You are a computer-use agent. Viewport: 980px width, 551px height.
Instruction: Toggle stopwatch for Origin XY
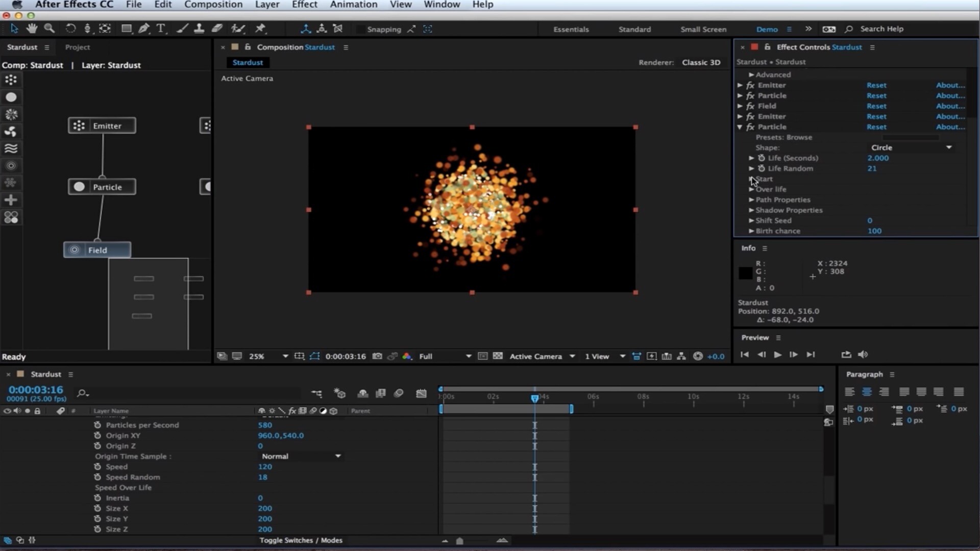coord(97,435)
